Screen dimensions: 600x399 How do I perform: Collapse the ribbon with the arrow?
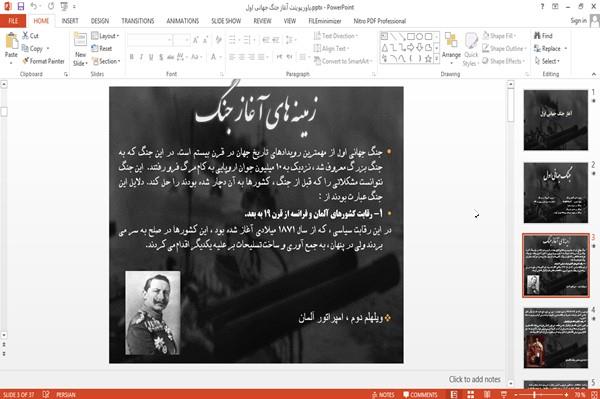point(593,74)
